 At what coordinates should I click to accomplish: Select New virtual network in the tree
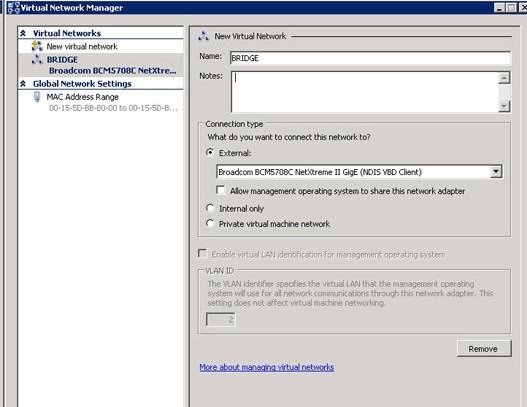click(x=82, y=46)
